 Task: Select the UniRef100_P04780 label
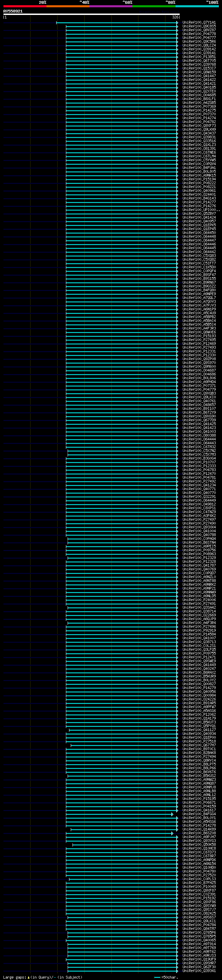(199, 871)
